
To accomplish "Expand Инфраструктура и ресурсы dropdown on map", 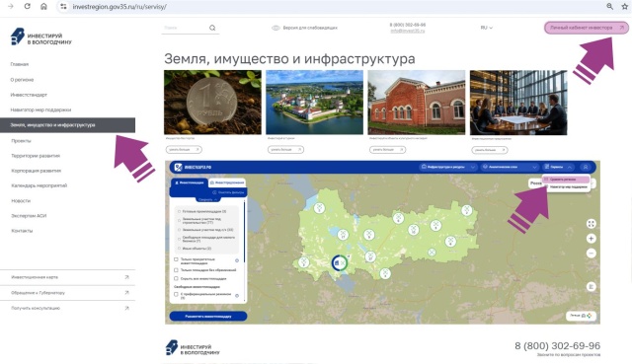I will [448, 167].
